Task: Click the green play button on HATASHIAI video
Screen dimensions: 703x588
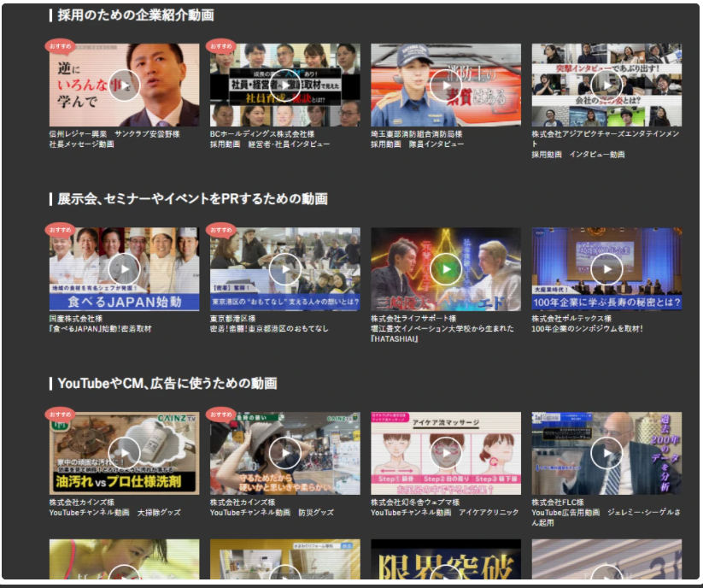Action: click(x=445, y=269)
